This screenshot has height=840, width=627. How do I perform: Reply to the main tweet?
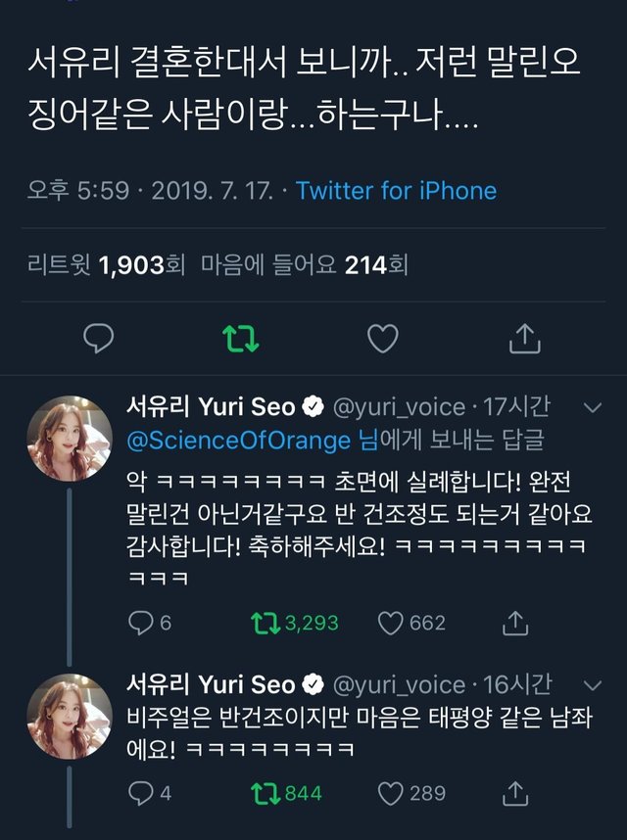(x=98, y=339)
